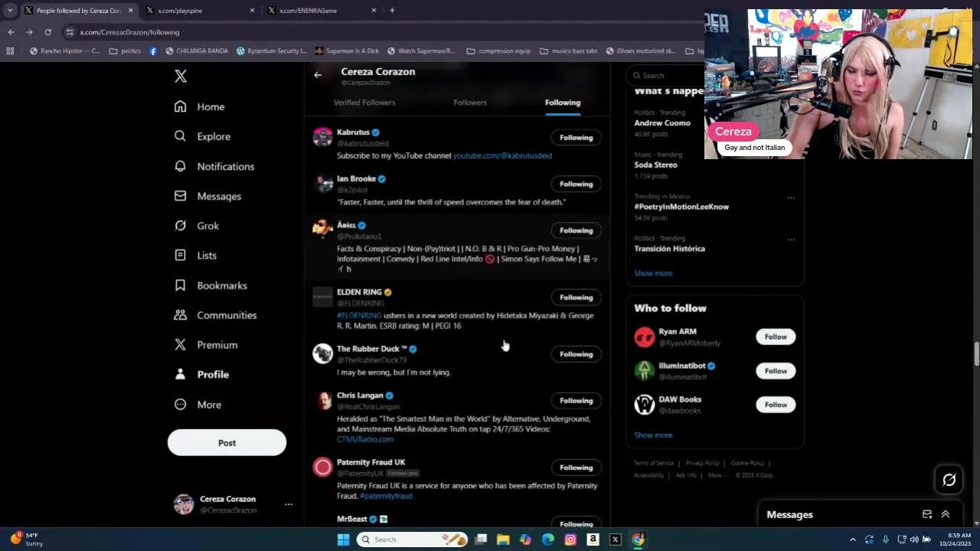Click #paternityfraud hashtag link
980x551 pixels.
coord(386,496)
